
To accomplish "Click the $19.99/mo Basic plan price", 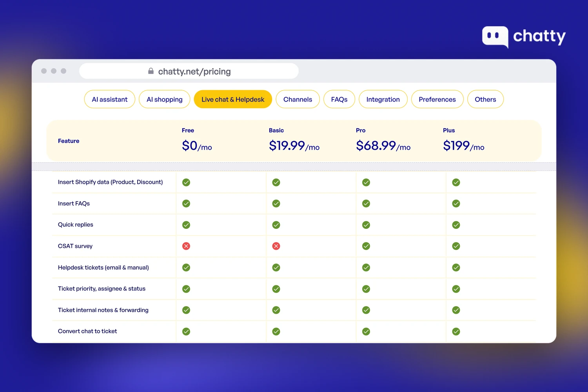I will click(294, 146).
